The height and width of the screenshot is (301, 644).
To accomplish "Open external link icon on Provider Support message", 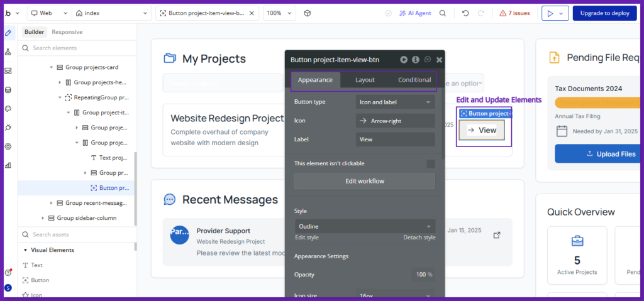I will (497, 235).
